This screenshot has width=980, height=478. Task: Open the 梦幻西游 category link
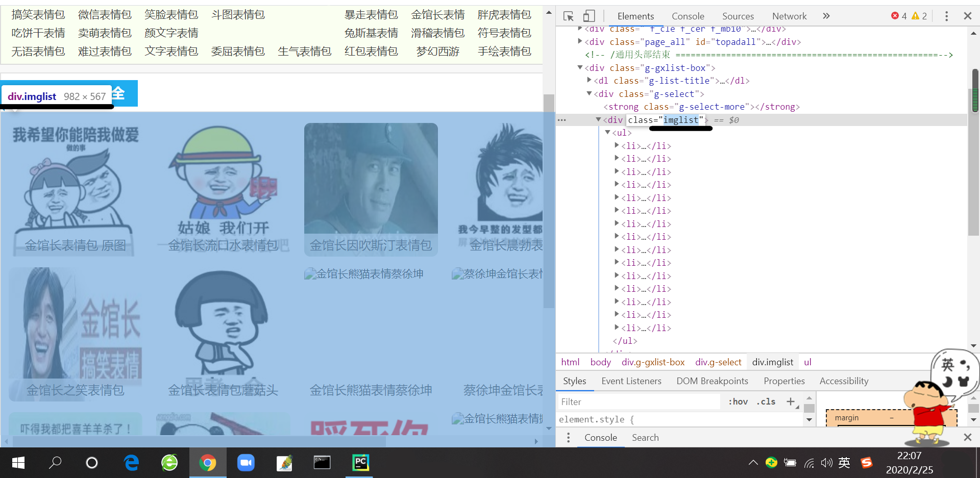437,51
